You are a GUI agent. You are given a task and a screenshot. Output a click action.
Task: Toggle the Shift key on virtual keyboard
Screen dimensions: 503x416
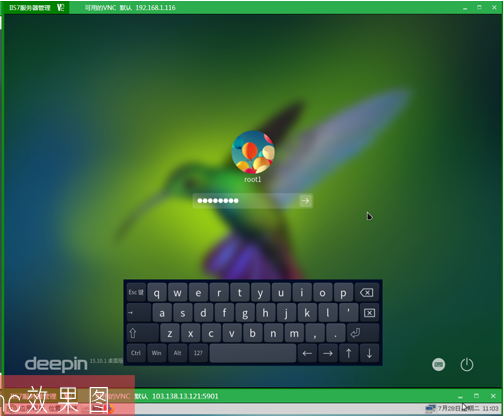143,333
